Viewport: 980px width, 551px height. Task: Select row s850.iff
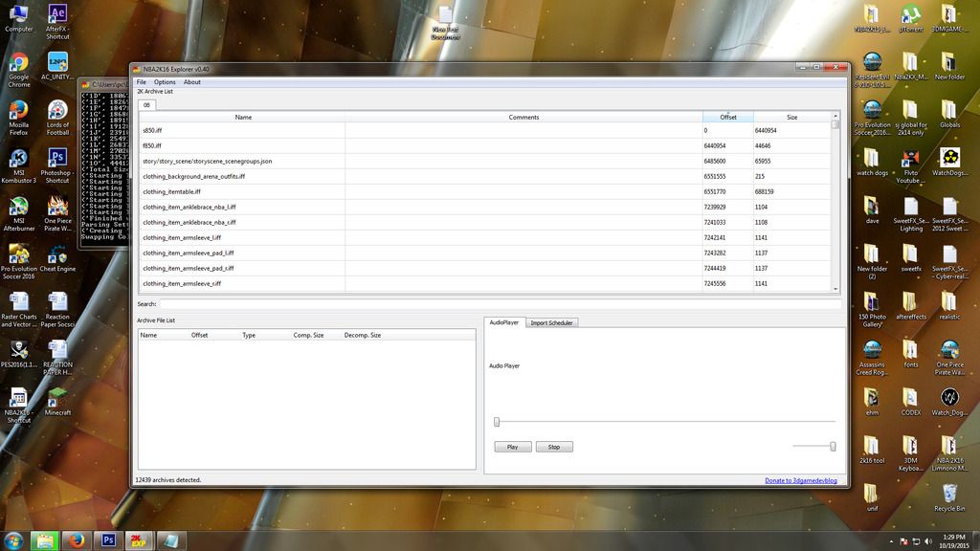point(485,130)
